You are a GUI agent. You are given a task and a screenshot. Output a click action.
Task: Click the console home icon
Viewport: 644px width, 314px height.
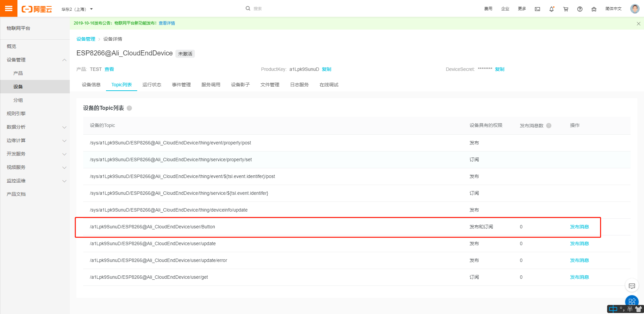594,9
